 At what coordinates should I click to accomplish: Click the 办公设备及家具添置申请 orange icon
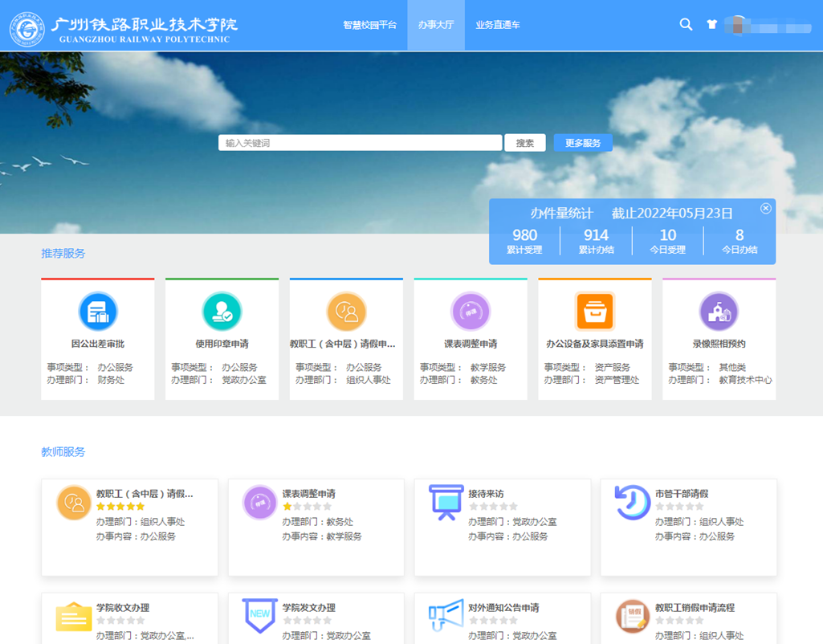595,312
